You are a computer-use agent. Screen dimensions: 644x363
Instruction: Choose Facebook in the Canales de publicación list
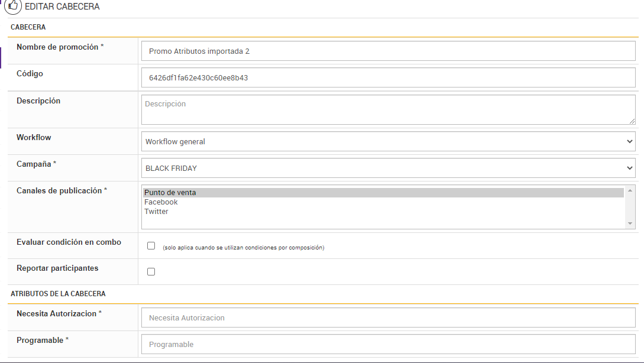161,202
